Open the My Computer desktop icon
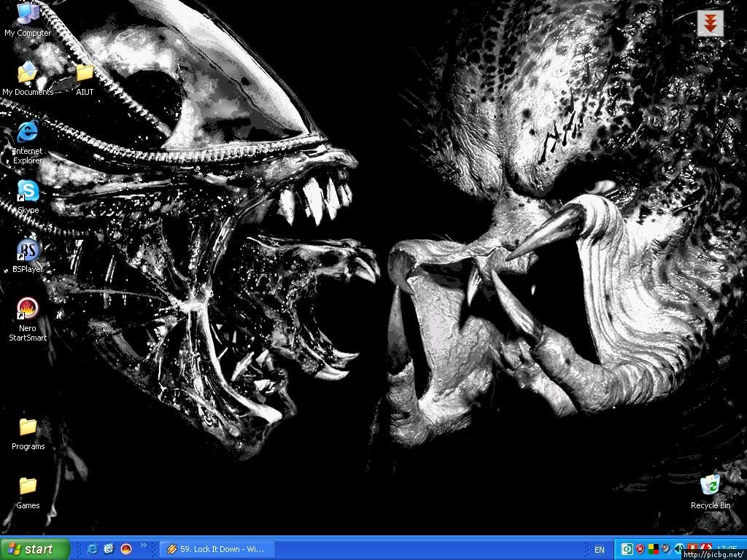 pyautogui.click(x=28, y=19)
